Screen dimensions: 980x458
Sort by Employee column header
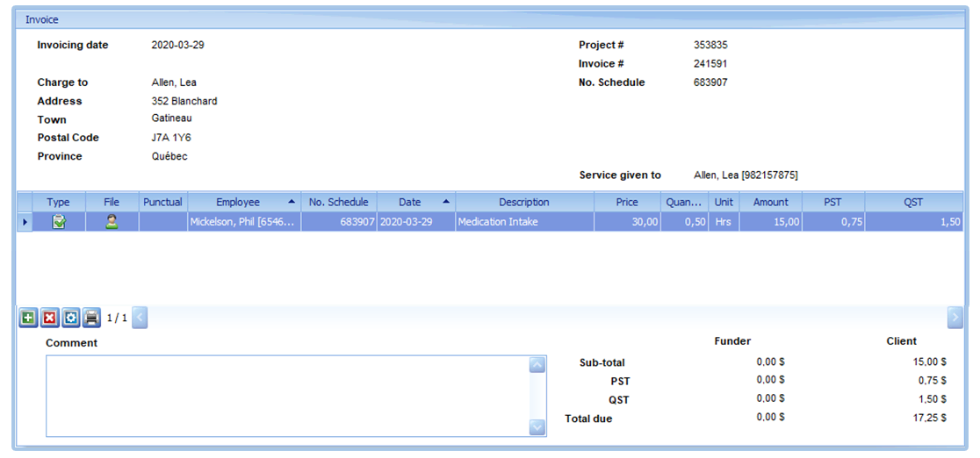tap(244, 202)
